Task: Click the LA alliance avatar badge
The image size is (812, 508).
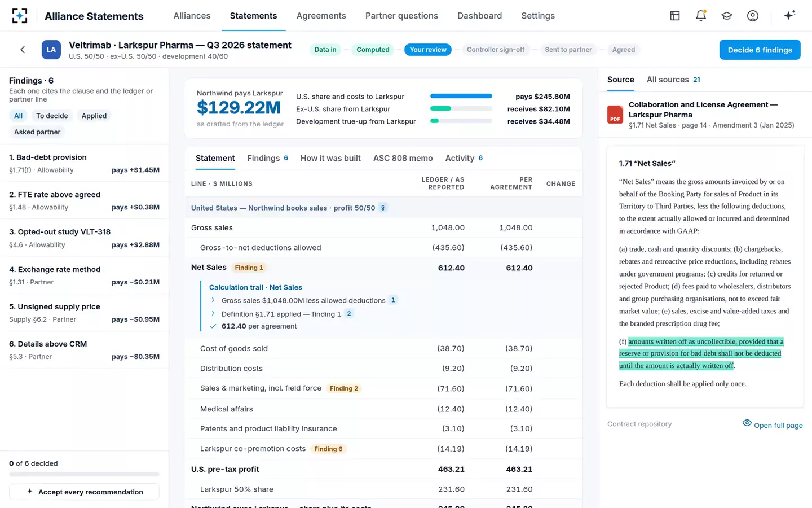Action: click(x=51, y=50)
